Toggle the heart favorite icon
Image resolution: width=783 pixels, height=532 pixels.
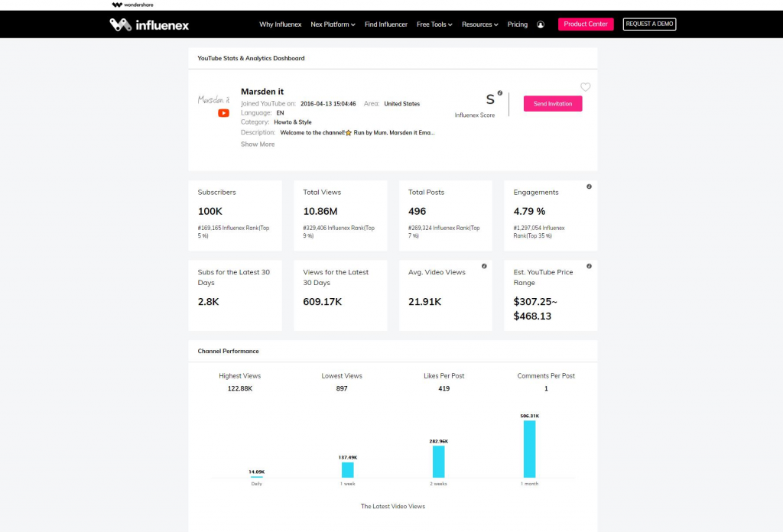point(586,87)
